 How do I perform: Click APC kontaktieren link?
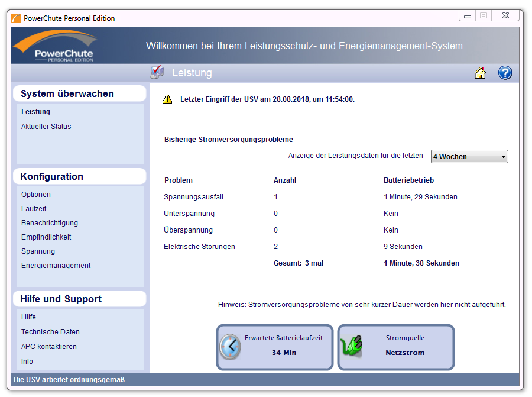[x=49, y=346]
